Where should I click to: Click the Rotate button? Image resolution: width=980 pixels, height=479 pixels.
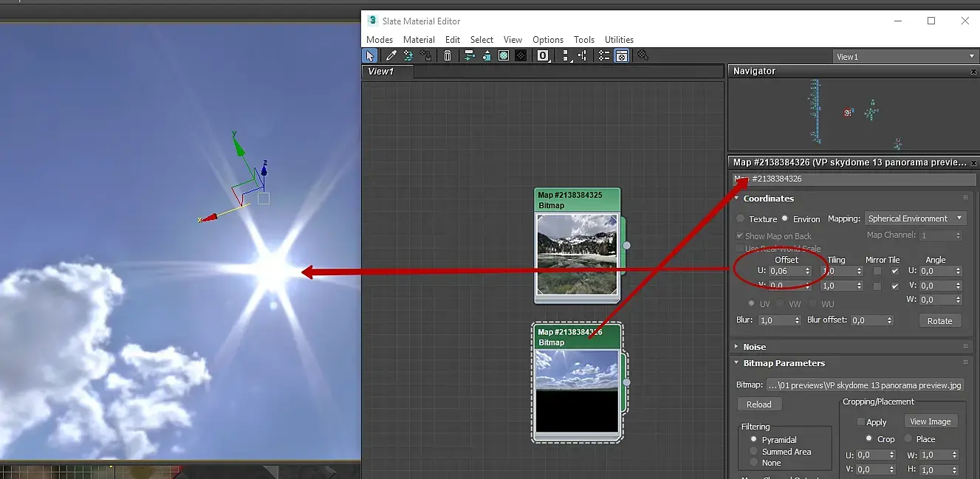(x=940, y=321)
